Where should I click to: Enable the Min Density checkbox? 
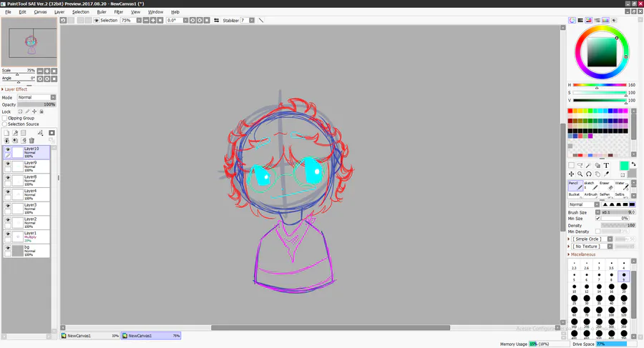point(598,232)
